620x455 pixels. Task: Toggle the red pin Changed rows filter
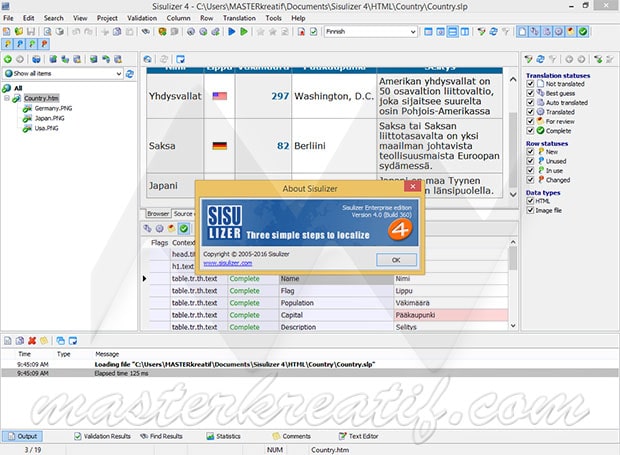coord(44,43)
